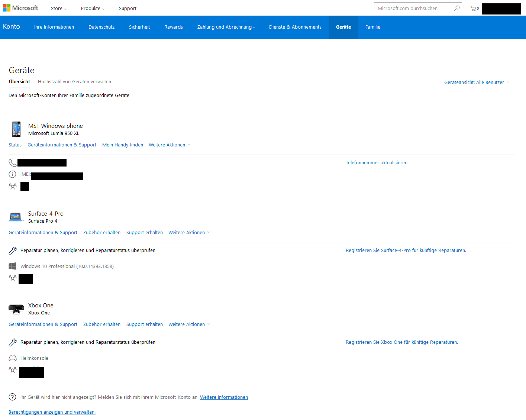Register Xbox One for future repairs link
This screenshot has width=526, height=420.
(402, 342)
